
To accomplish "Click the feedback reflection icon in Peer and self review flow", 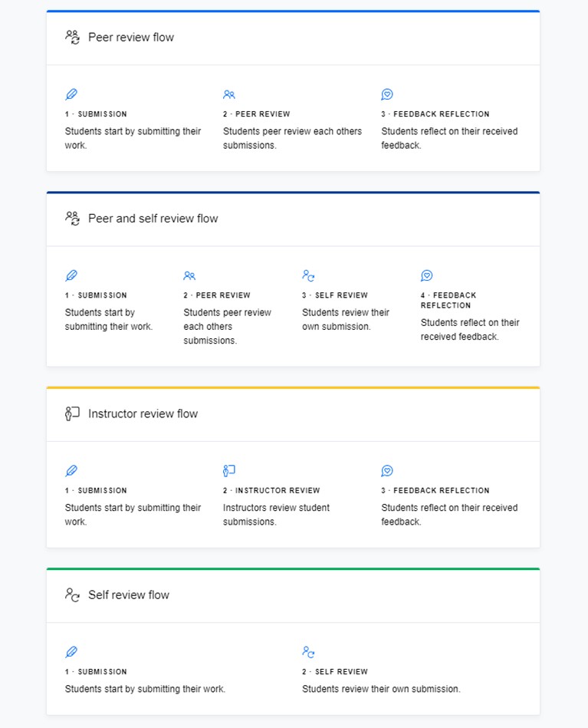I will (x=426, y=275).
